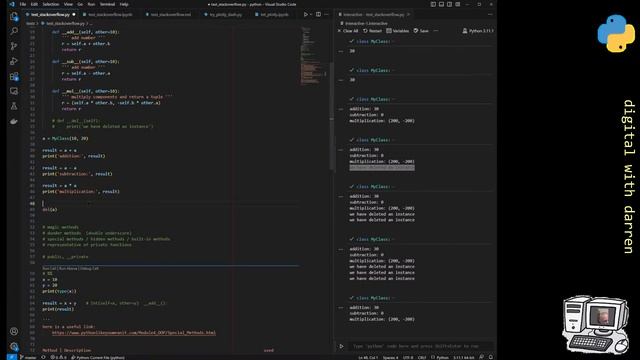Click the editor vertical scrollbar
This screenshot has height=360, width=640.
tap(331, 116)
